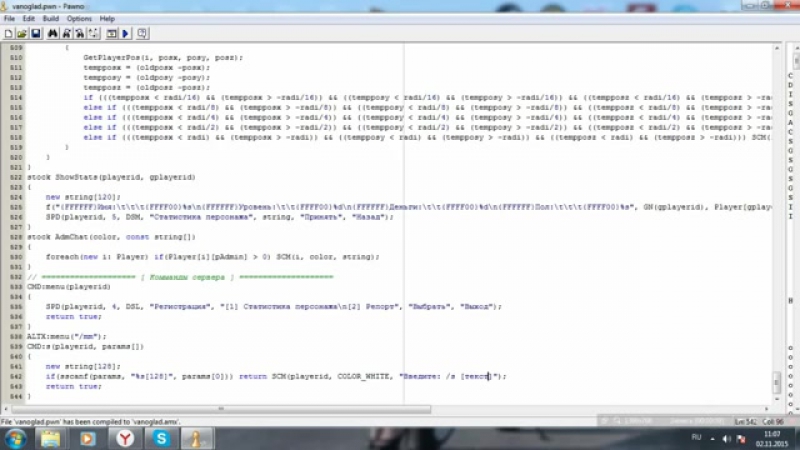Screen dimensions: 800x450
Task: Show hidden tray icons arrow
Action: click(713, 439)
